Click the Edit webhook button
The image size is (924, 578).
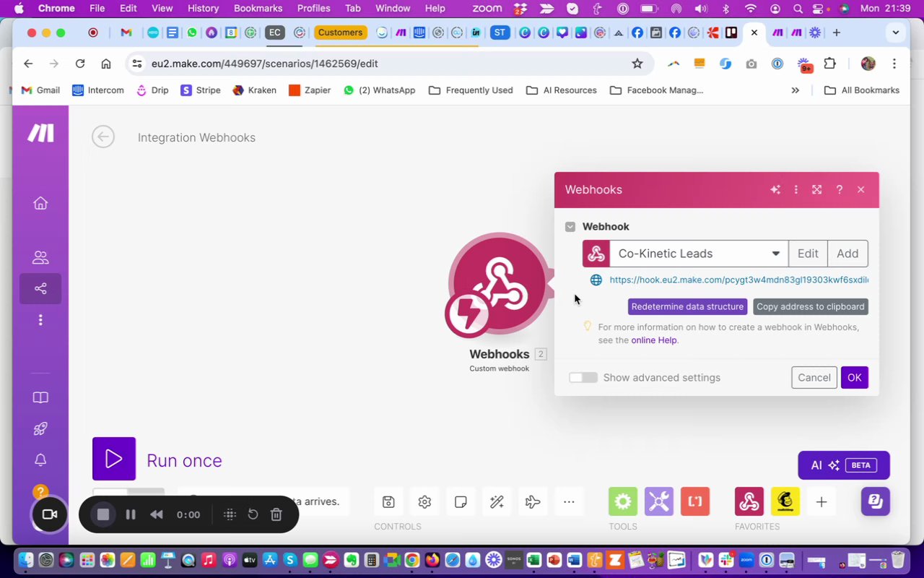(x=808, y=254)
